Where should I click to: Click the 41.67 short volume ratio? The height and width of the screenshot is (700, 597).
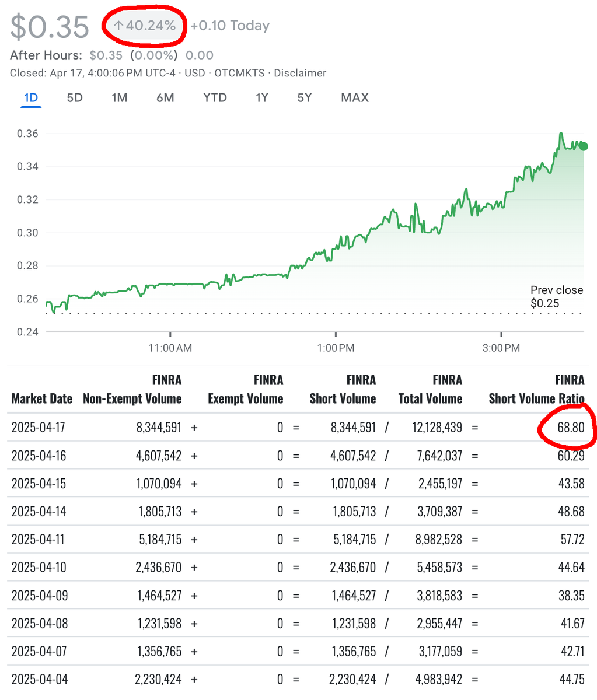(x=572, y=624)
